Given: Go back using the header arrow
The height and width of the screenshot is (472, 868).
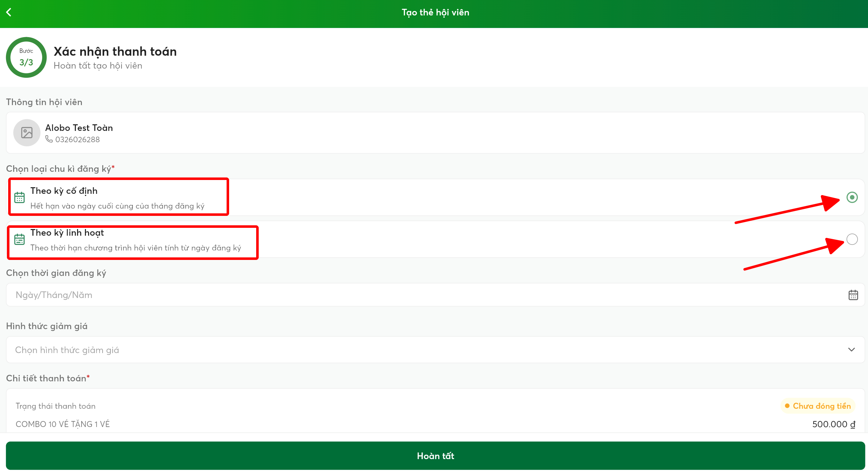Looking at the screenshot, I should [x=9, y=13].
